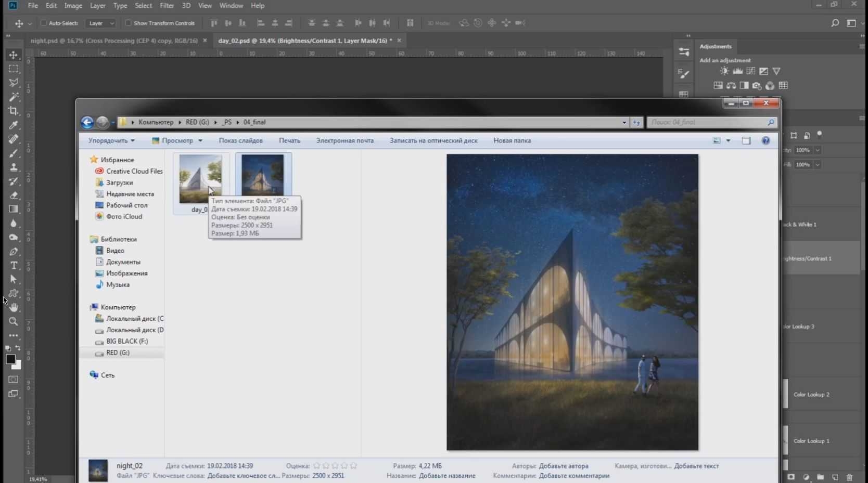This screenshot has height=483, width=868.
Task: Go back using Explorer back arrow
Action: click(x=87, y=122)
